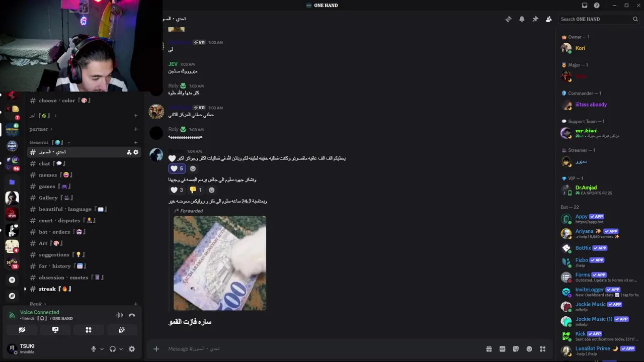This screenshot has height=362, width=644.
Task: Open gift icon in message bar
Action: pos(489,349)
